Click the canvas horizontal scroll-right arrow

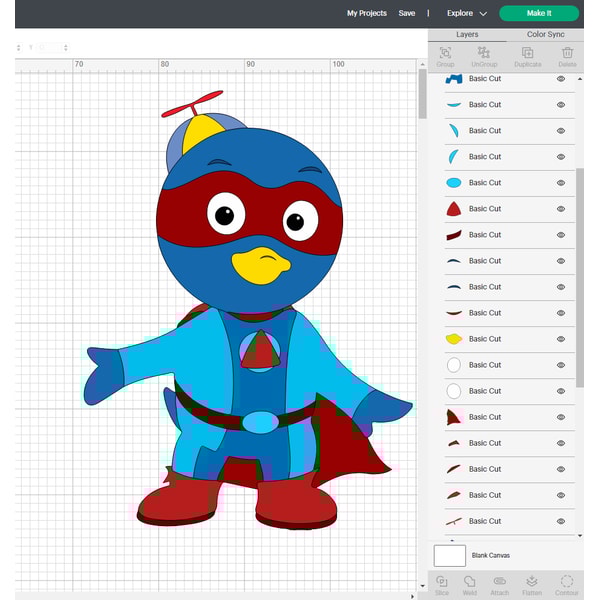point(412,596)
